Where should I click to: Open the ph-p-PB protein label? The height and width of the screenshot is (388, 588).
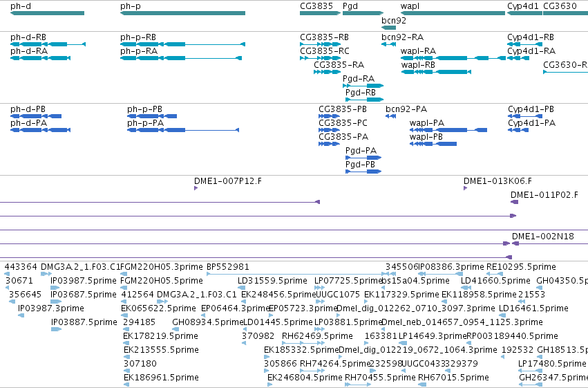(144, 109)
